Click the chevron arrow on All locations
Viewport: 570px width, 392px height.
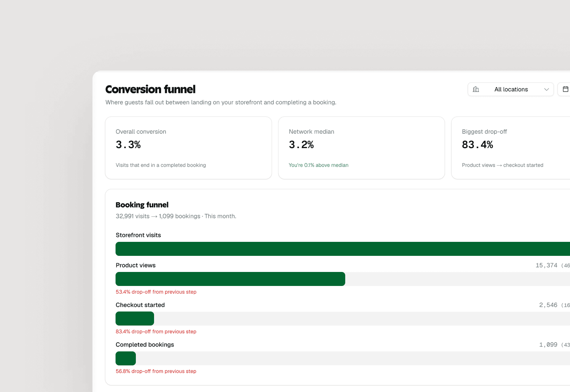[546, 90]
